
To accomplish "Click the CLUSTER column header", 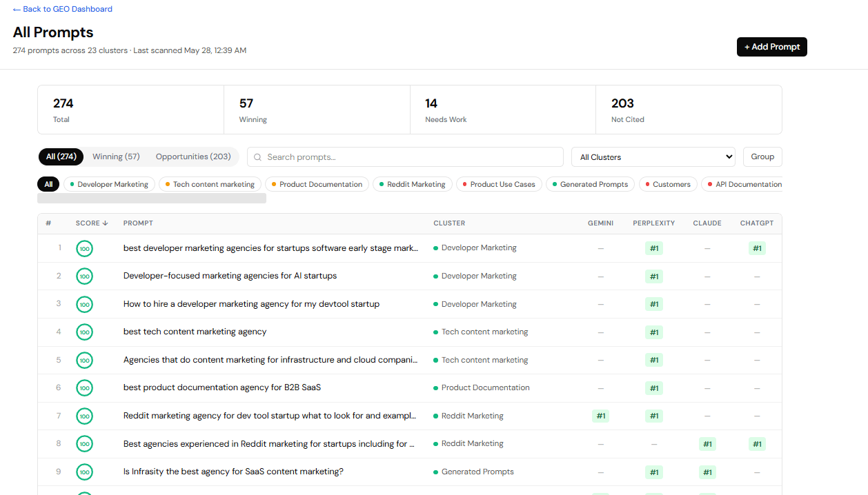I will click(x=449, y=223).
